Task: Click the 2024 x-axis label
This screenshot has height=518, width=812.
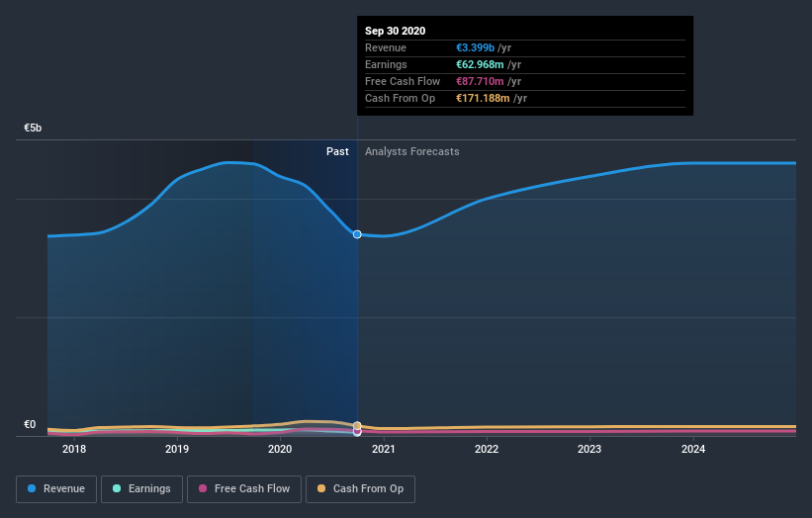Action: (x=693, y=449)
